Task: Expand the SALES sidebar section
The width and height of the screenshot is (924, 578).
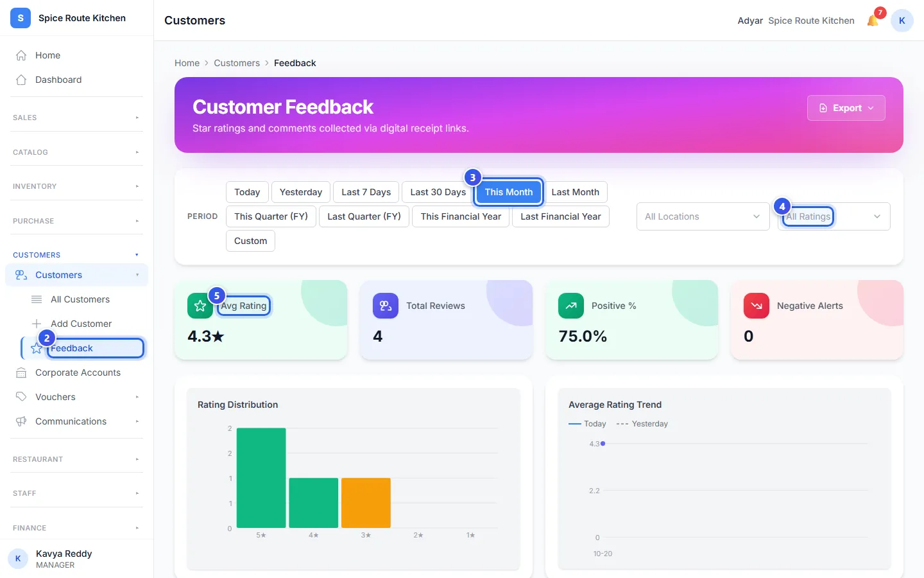Action: (x=77, y=118)
